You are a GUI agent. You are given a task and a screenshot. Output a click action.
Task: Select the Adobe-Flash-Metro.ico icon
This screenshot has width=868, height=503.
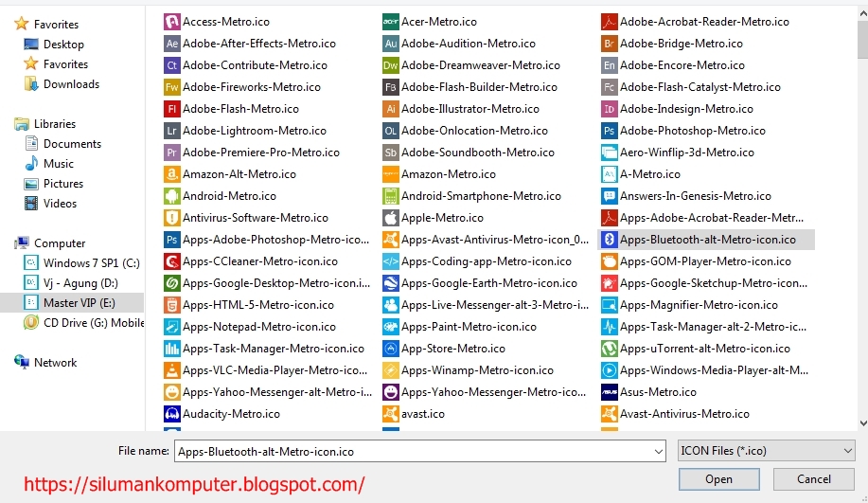pyautogui.click(x=171, y=109)
